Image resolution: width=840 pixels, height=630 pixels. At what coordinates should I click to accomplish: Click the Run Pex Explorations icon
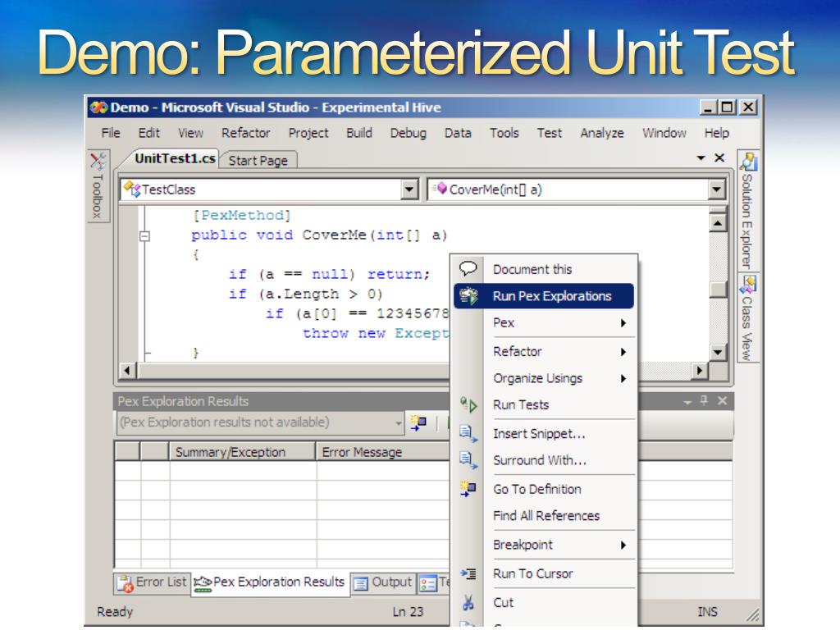tap(468, 296)
